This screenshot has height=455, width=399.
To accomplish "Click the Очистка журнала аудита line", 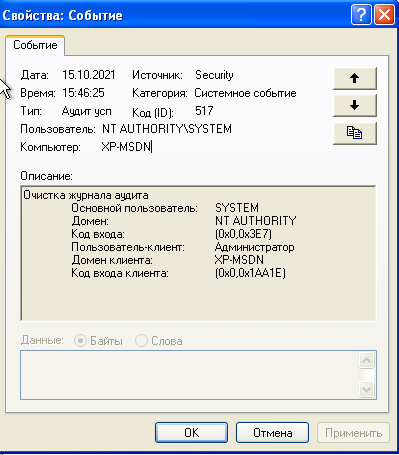I will click(x=86, y=195).
